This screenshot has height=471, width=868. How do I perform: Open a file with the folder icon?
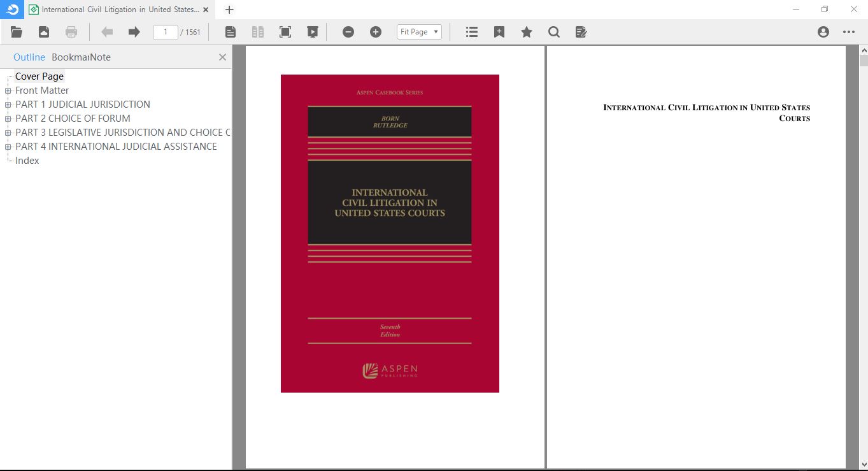[x=17, y=32]
